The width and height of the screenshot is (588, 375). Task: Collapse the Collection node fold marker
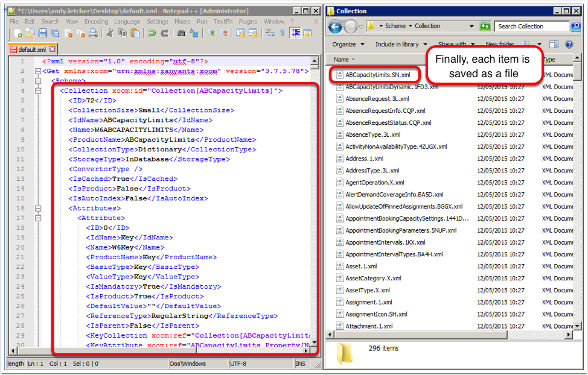38,91
